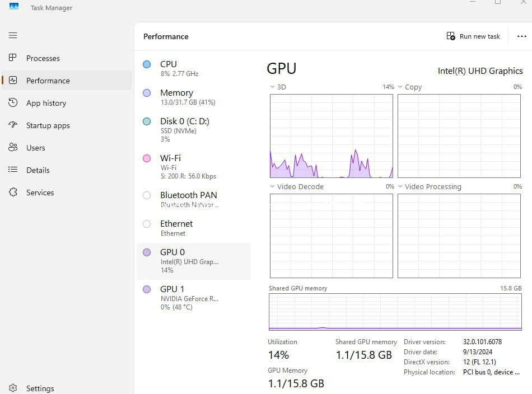The height and width of the screenshot is (394, 532).
Task: Navigate to Services page
Action: (x=67, y=193)
